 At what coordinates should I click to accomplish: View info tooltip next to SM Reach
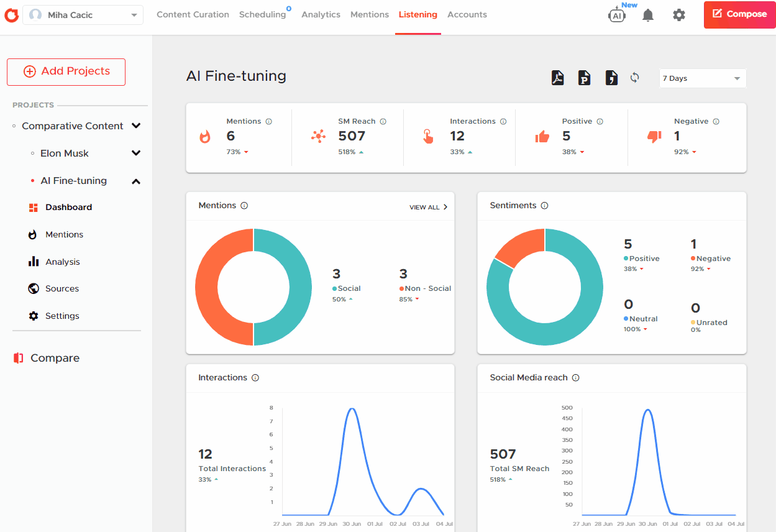tap(383, 121)
